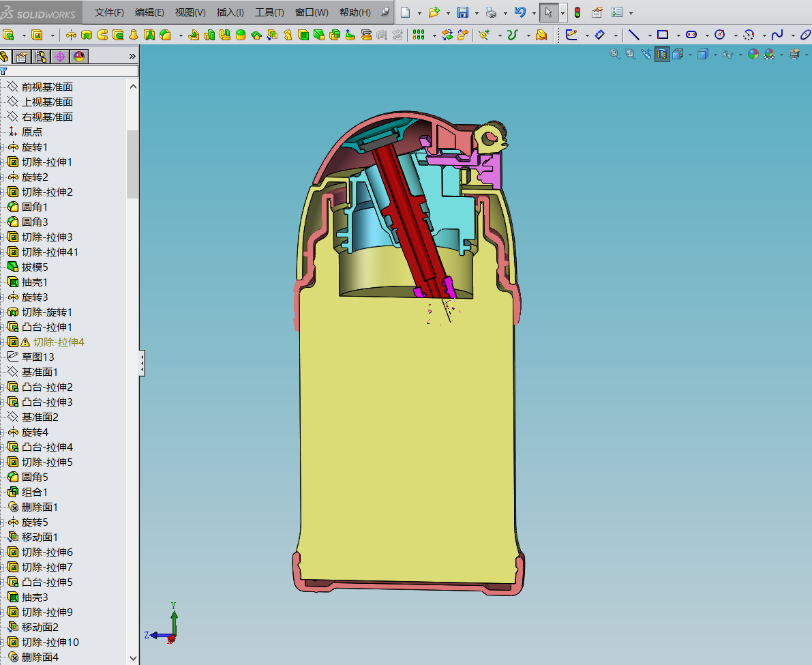
Task: Activate the Sketch pencil tool
Action: (x=571, y=35)
